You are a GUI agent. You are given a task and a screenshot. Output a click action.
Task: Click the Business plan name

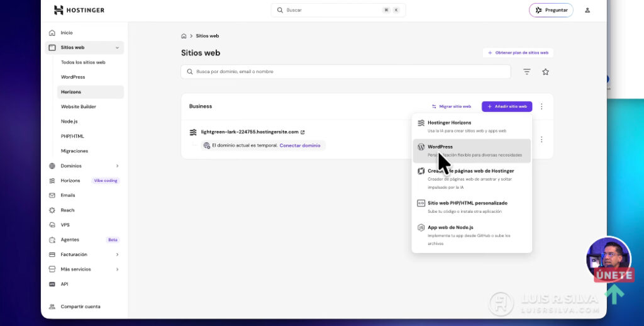201,106
